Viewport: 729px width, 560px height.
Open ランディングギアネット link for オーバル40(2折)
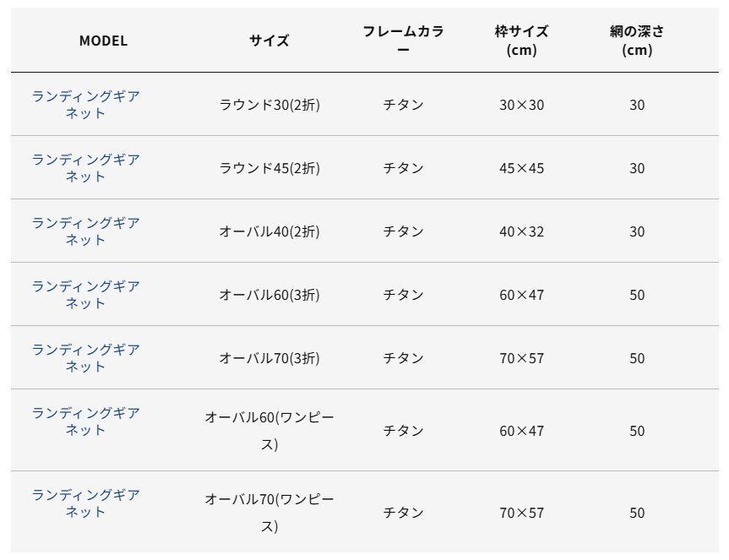click(85, 231)
